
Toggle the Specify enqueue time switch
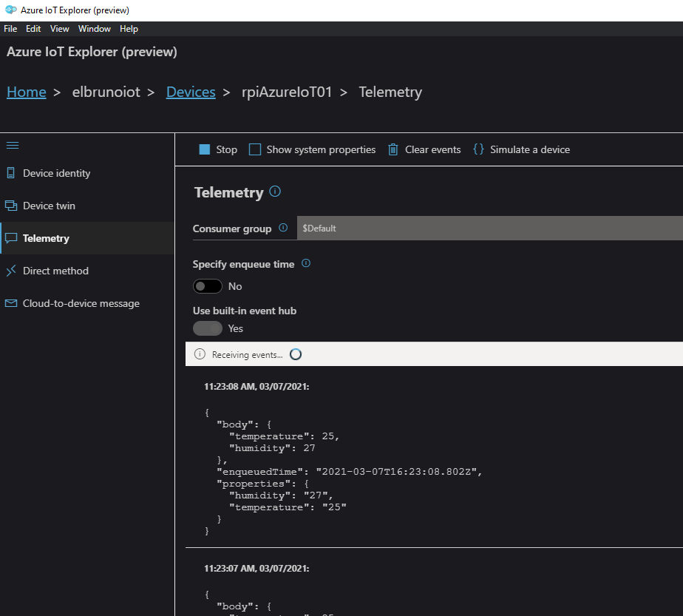pyautogui.click(x=207, y=286)
